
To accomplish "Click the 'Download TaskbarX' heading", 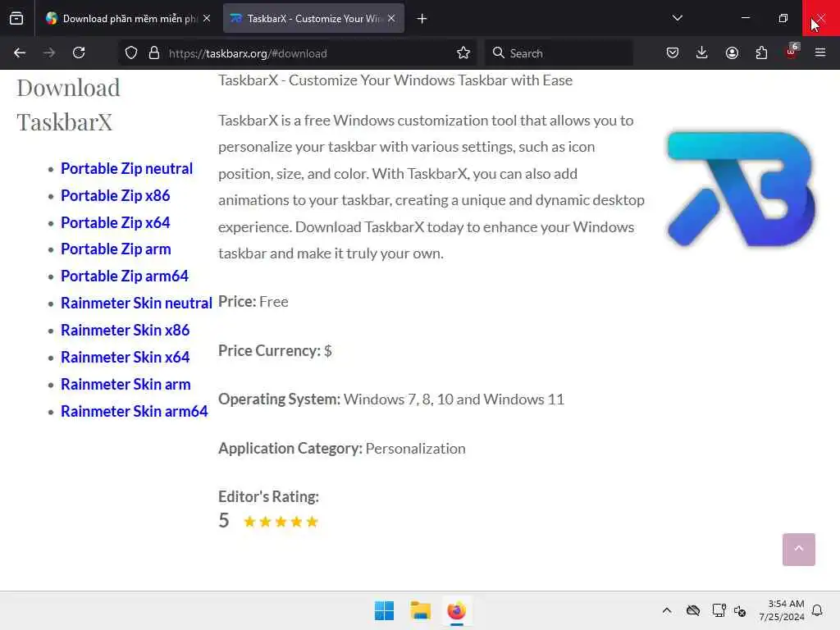I will (x=69, y=104).
